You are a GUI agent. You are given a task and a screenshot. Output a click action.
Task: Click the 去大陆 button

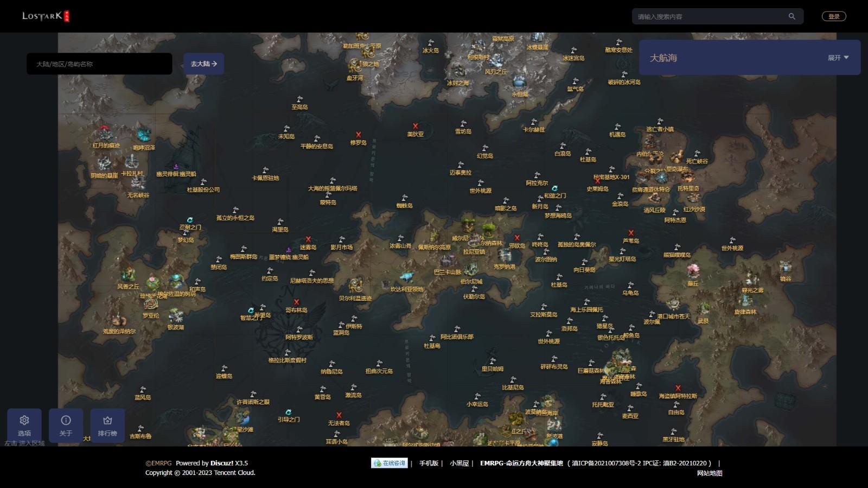pos(203,64)
